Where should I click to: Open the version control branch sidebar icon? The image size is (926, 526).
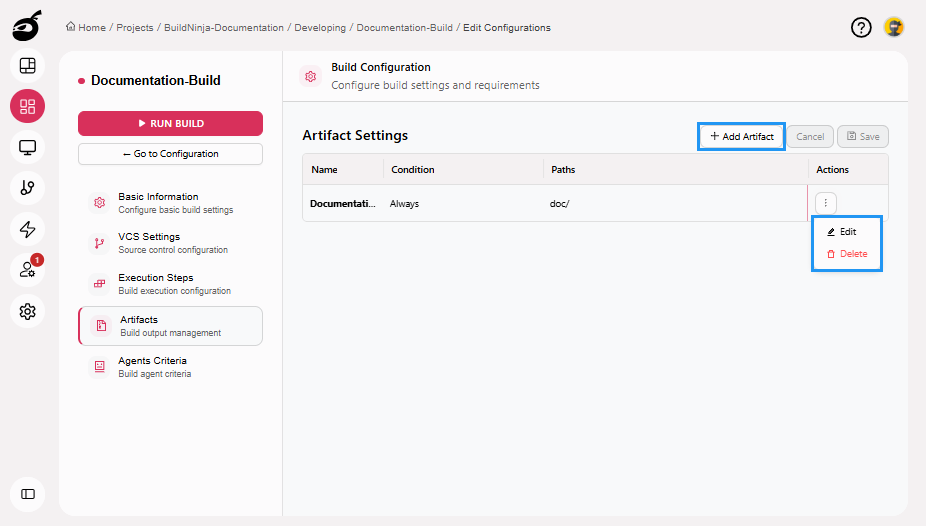[28, 188]
